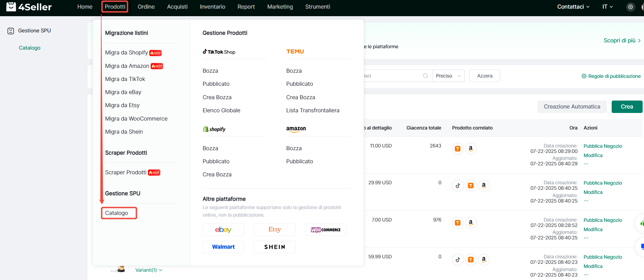Open more actions for 29.99 USD row

[x=586, y=201]
